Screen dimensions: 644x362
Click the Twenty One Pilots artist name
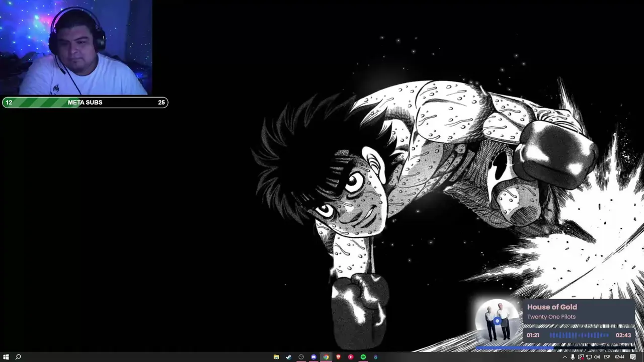pyautogui.click(x=551, y=317)
